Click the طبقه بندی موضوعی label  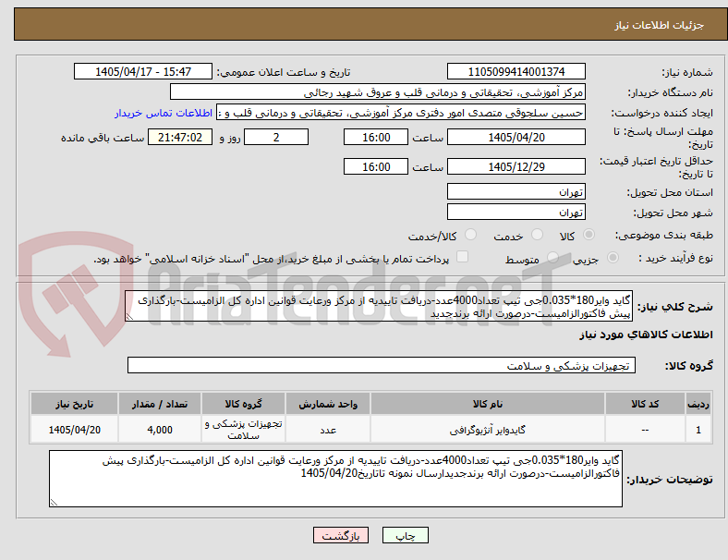664,235
